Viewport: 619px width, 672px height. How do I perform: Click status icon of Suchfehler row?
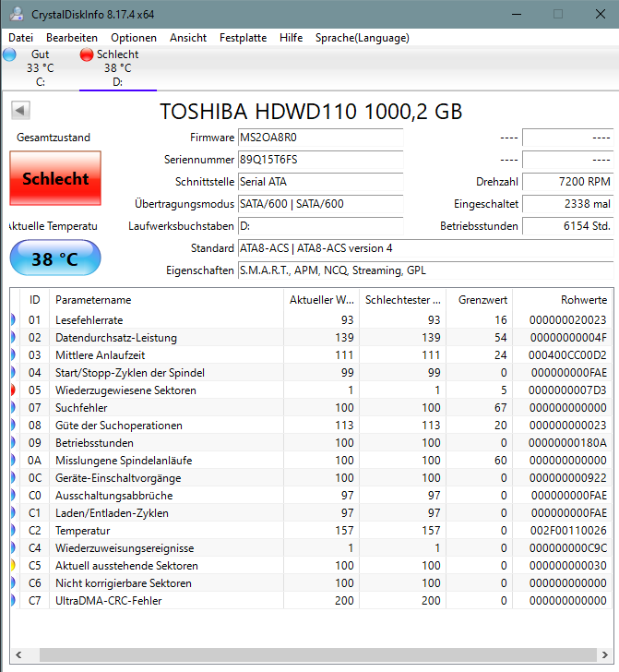click(x=13, y=408)
